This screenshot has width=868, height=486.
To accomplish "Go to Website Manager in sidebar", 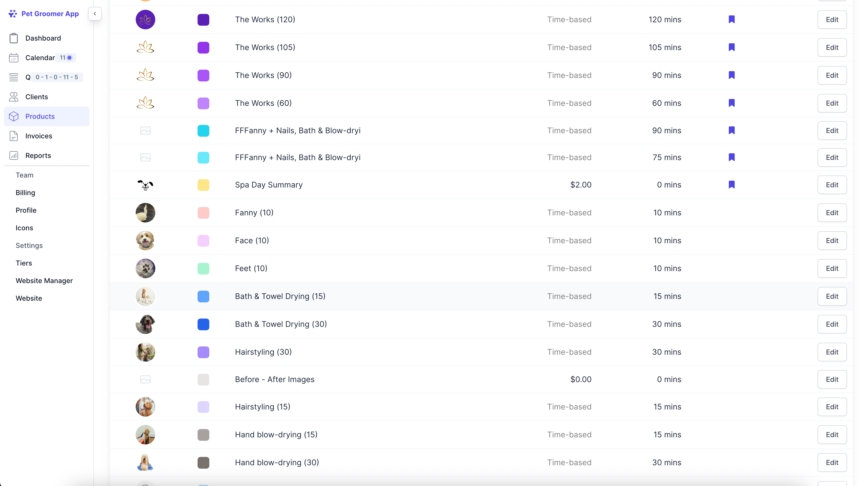I will tap(44, 281).
